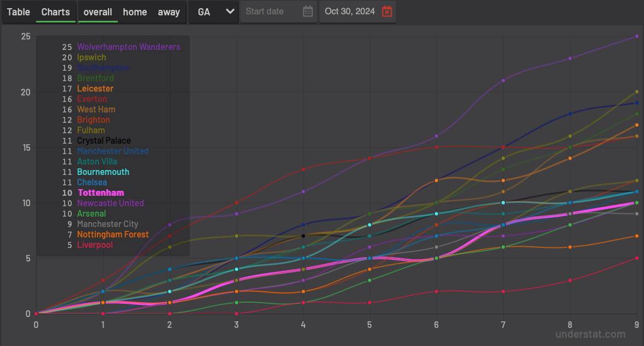Screen dimensions: 644x346
Task: Click Wolverhampton data point at matchweek 9
Action: 636,36
